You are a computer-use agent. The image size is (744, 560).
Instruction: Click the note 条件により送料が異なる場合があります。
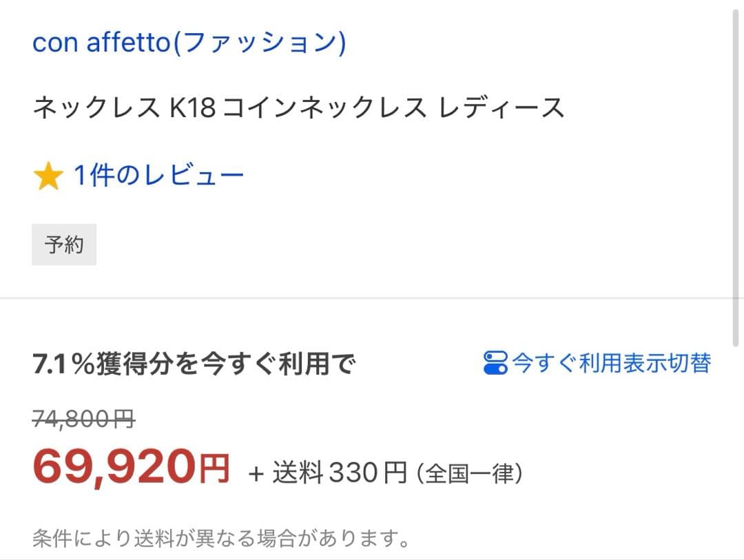tap(221, 538)
